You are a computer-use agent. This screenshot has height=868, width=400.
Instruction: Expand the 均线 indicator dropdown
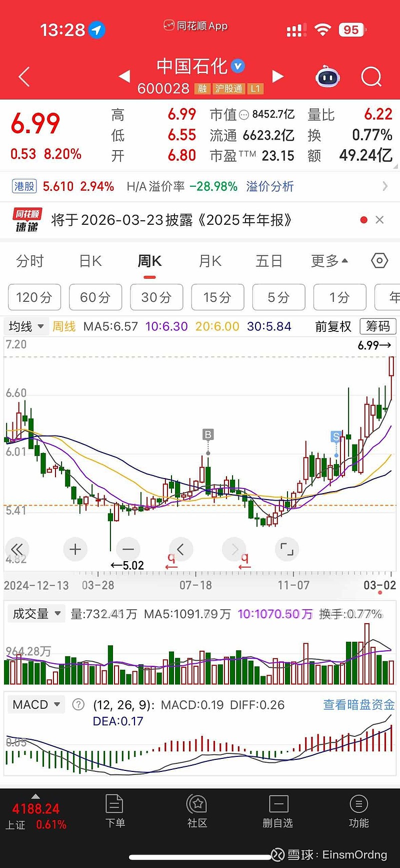click(x=26, y=326)
